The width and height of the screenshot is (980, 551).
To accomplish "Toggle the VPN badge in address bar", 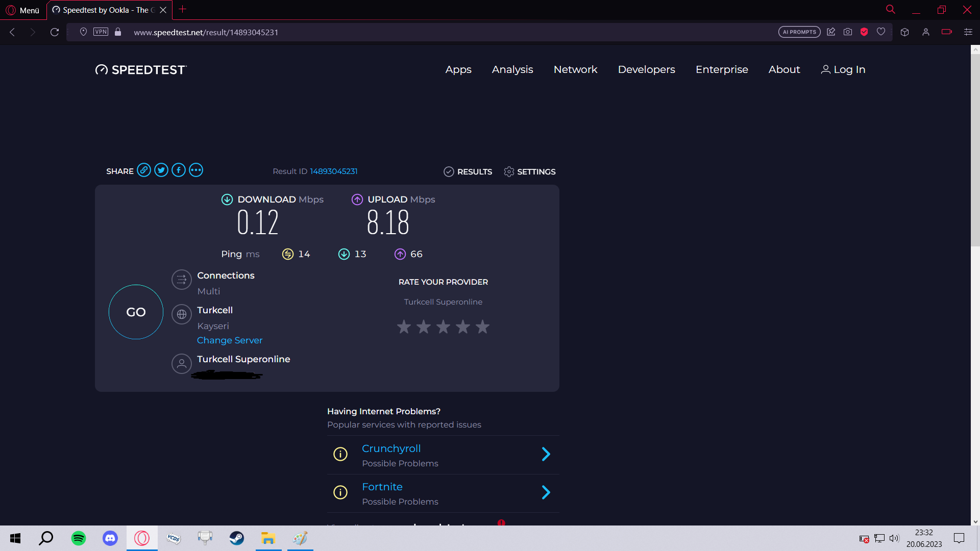I will (101, 32).
